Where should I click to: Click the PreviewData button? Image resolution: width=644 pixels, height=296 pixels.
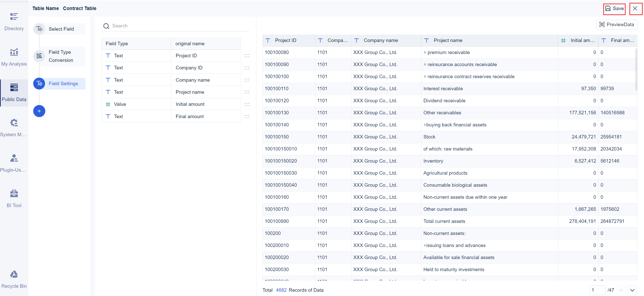pyautogui.click(x=617, y=24)
